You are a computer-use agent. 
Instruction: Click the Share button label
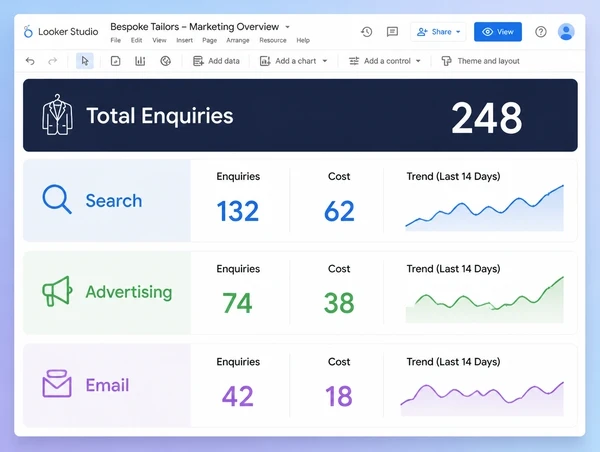click(442, 32)
